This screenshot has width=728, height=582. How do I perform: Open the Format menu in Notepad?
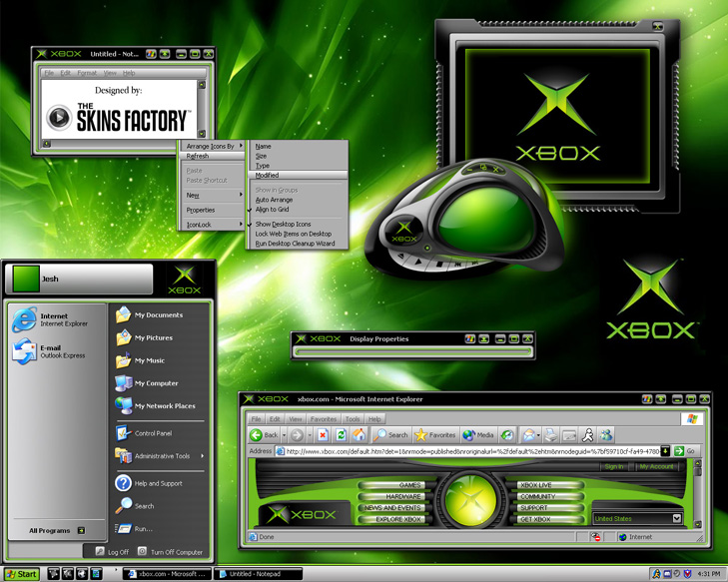87,73
